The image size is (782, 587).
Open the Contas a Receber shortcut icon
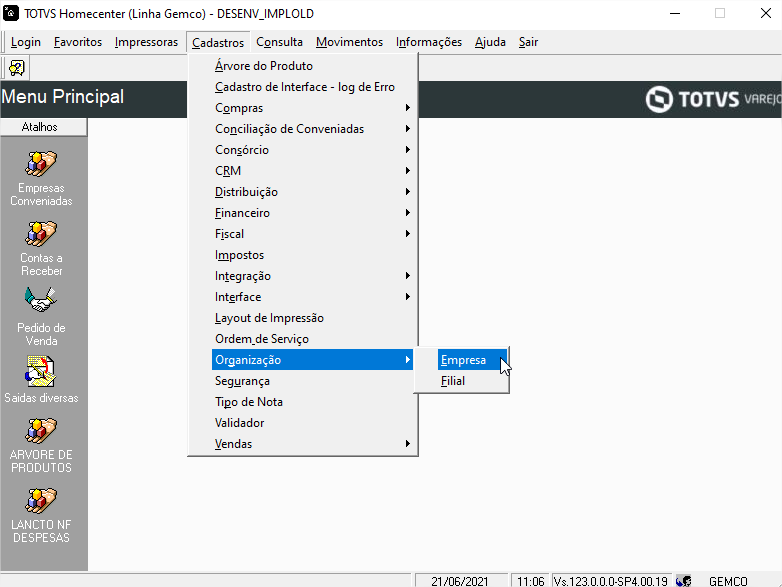41,233
